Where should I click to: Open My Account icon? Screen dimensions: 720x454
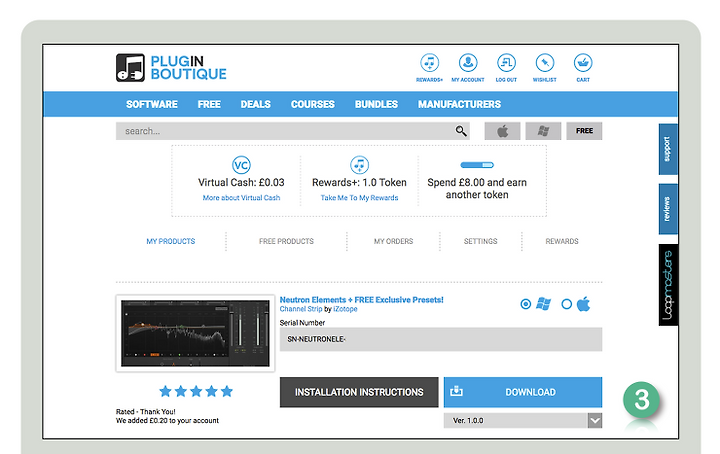[468, 63]
